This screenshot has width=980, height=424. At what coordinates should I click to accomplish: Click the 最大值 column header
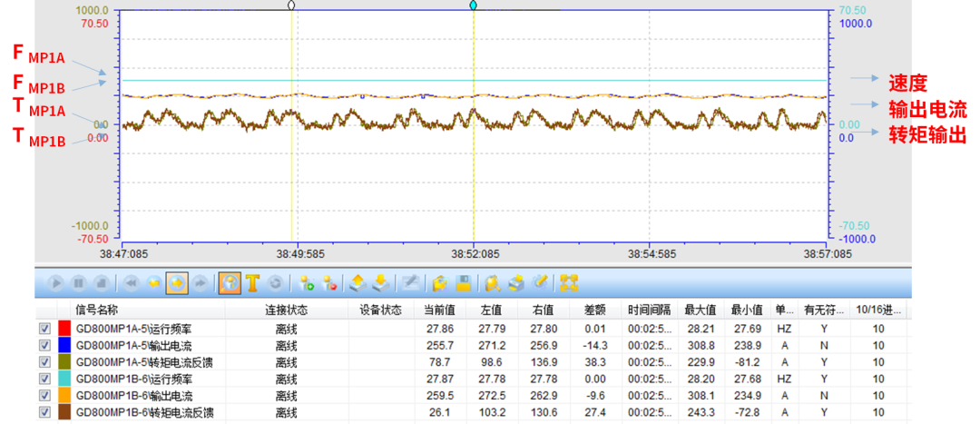[x=700, y=311]
